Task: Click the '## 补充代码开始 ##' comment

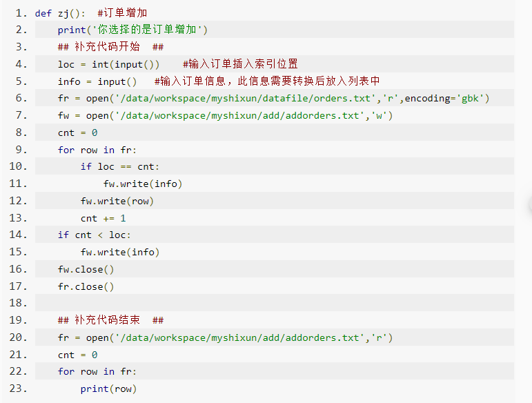Action: (110, 47)
